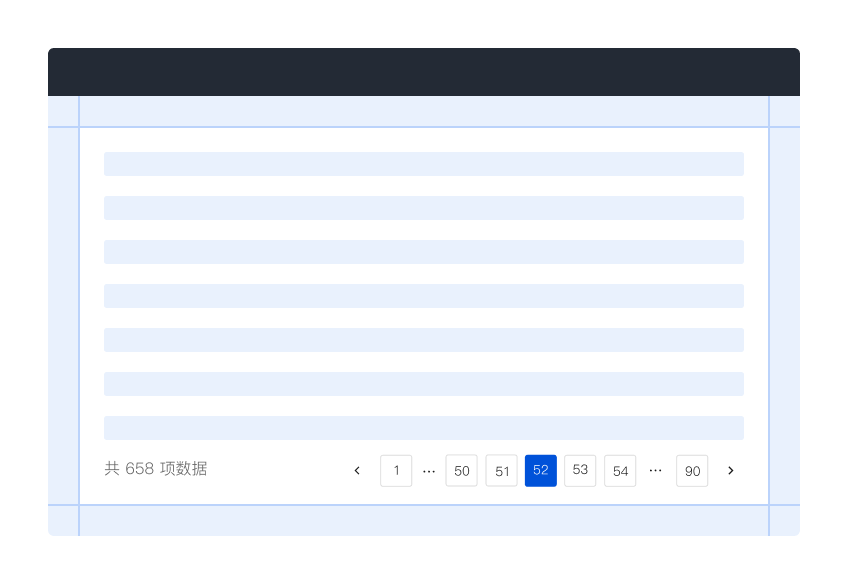Go to page 1

[396, 470]
